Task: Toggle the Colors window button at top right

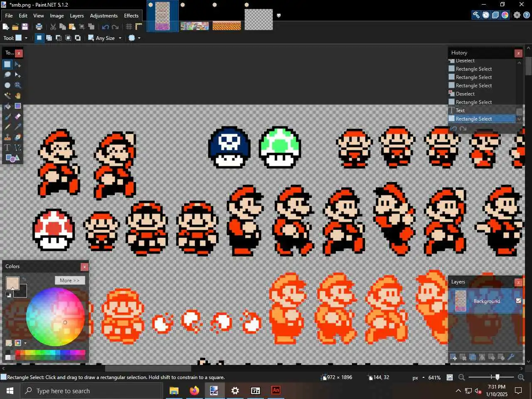Action: [x=505, y=15]
